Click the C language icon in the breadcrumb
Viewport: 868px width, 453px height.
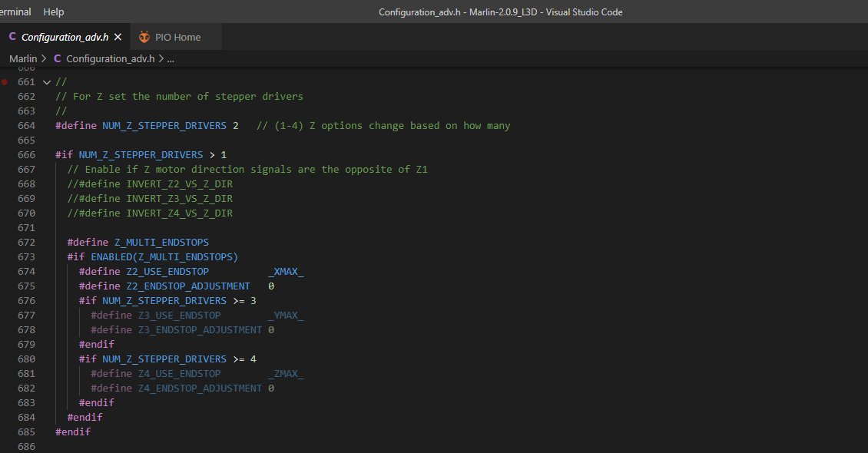tap(58, 58)
